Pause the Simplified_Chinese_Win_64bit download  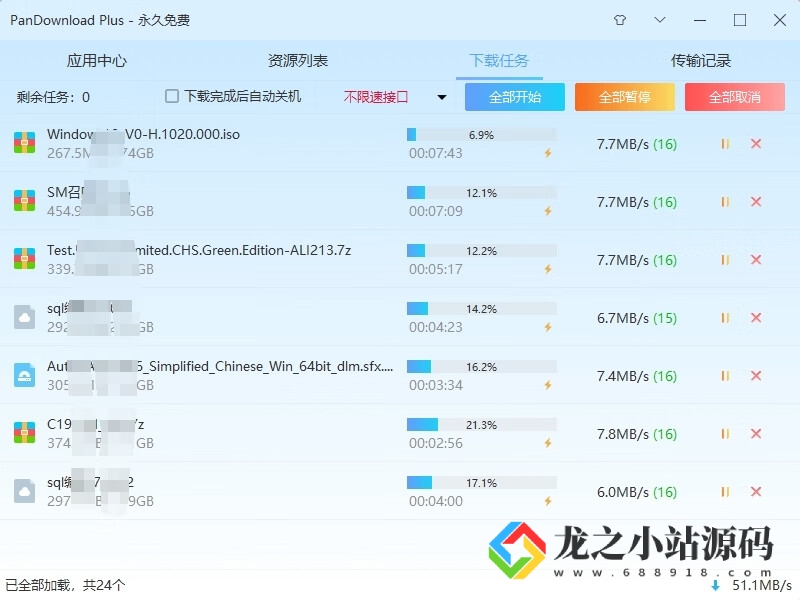(725, 376)
